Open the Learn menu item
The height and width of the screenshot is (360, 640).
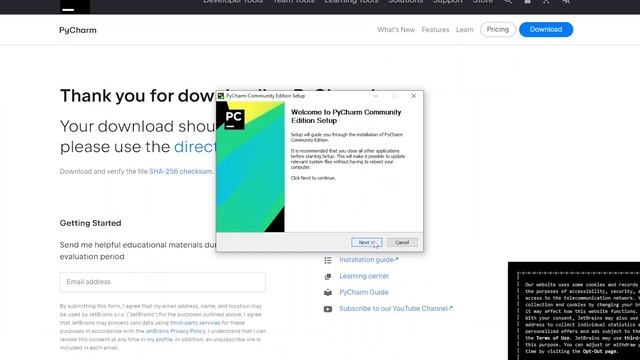coord(464,30)
